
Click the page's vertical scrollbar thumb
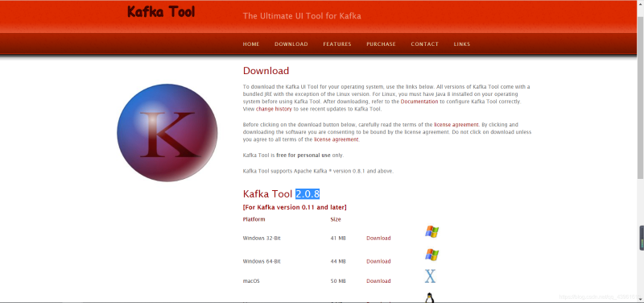tap(640, 97)
